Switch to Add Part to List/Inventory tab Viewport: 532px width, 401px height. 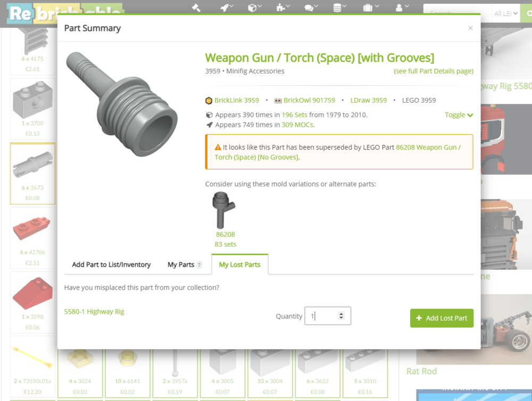click(111, 265)
